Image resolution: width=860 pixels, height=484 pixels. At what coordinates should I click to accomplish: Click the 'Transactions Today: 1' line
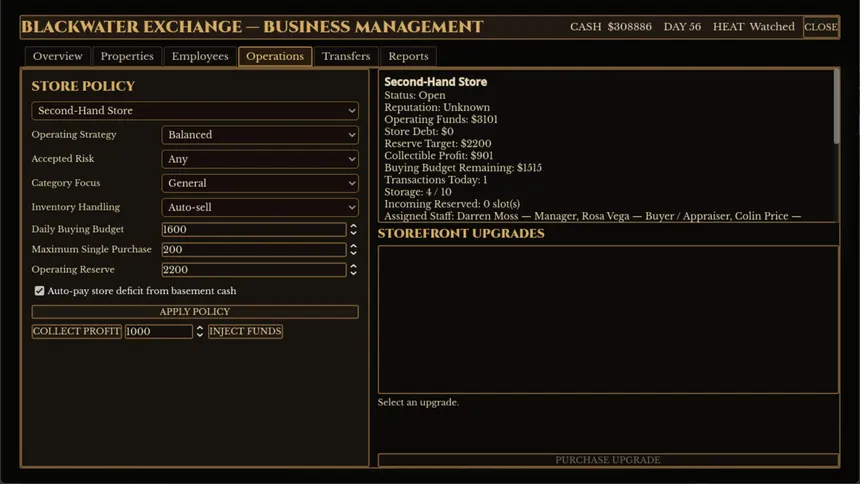coord(435,180)
